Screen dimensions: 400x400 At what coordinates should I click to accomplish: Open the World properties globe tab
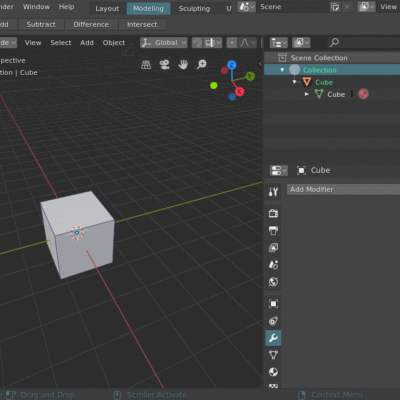273,282
